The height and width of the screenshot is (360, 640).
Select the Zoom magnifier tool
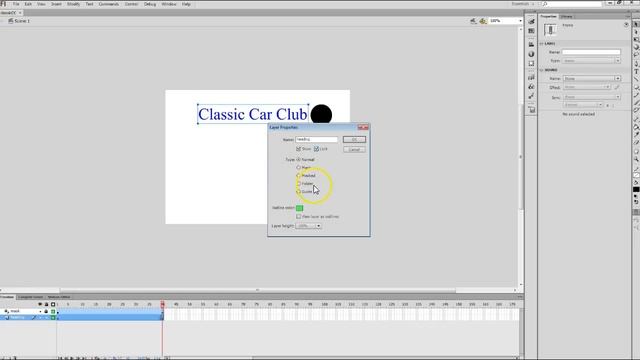click(636, 159)
